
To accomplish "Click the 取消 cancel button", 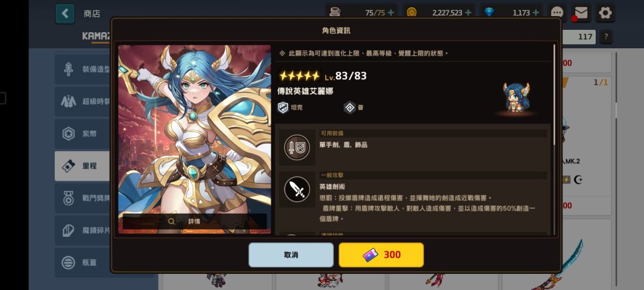I will pos(291,255).
